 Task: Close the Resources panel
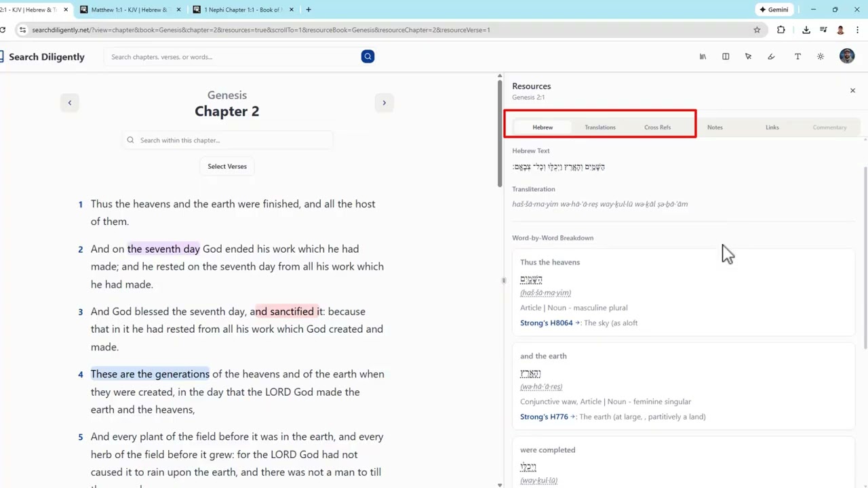click(x=852, y=91)
